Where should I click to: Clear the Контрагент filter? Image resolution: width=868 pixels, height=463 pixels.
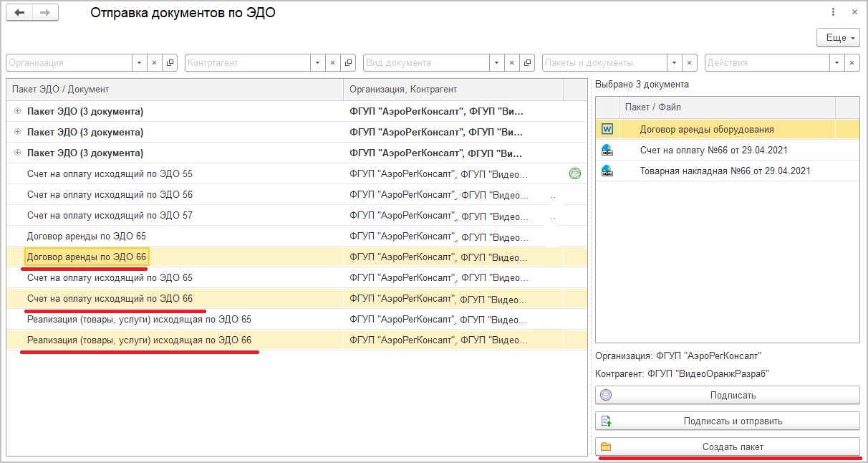point(332,62)
